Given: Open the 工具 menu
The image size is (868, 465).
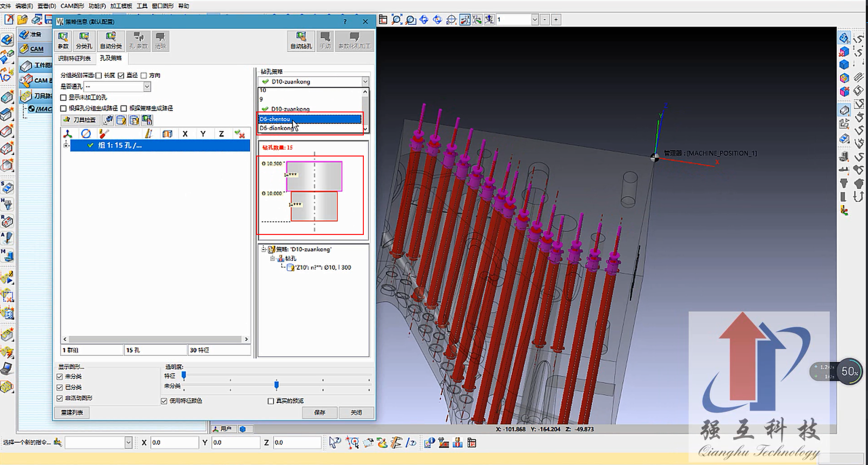Looking at the screenshot, I should (142, 6).
